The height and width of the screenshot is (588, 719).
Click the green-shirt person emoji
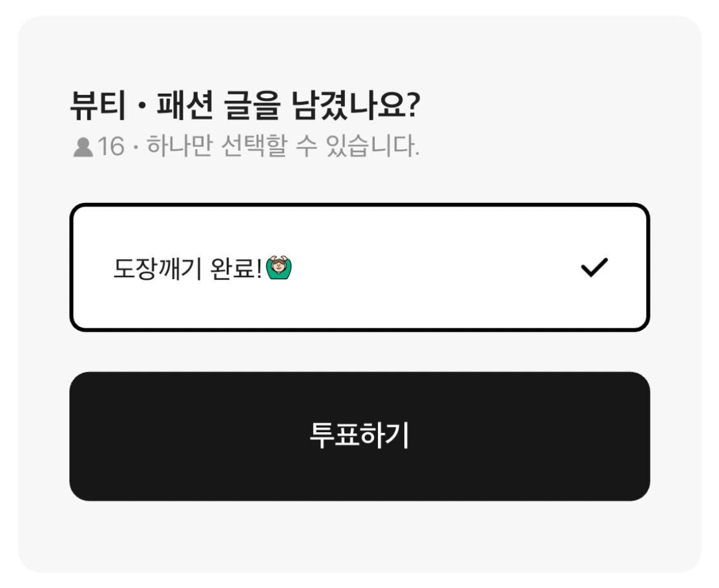279,268
